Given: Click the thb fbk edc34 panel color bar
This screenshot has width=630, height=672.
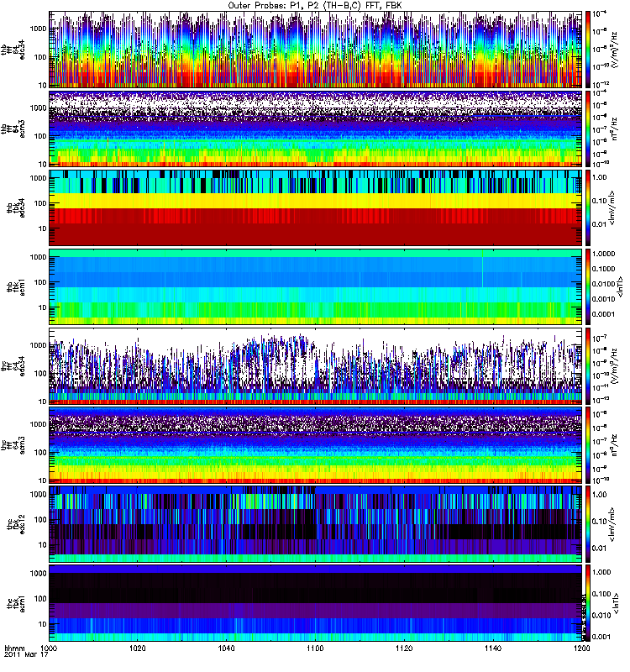Looking at the screenshot, I should tap(588, 207).
